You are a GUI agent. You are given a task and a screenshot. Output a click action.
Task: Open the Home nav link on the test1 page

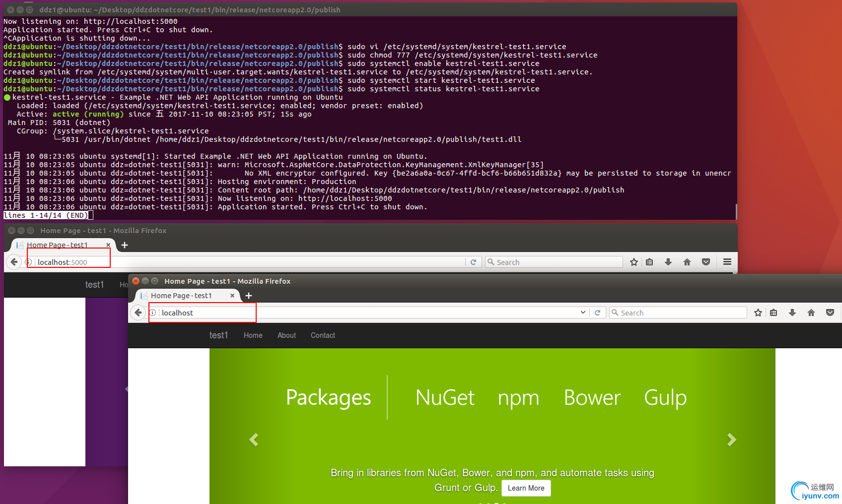[253, 335]
